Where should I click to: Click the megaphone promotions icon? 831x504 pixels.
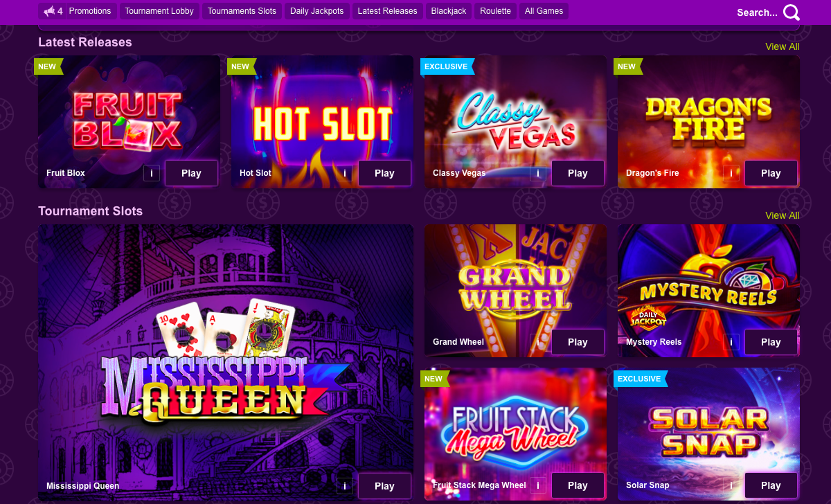point(48,11)
